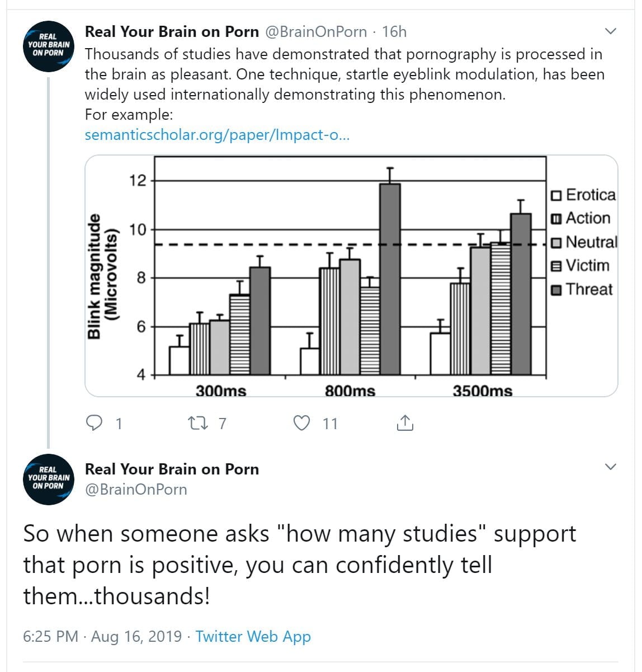The image size is (642, 672).
Task: Open the blink magnitude chart image
Action: [351, 276]
